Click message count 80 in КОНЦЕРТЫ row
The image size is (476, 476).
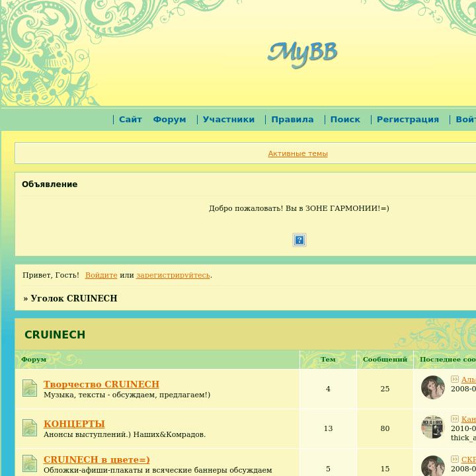pyautogui.click(x=385, y=428)
